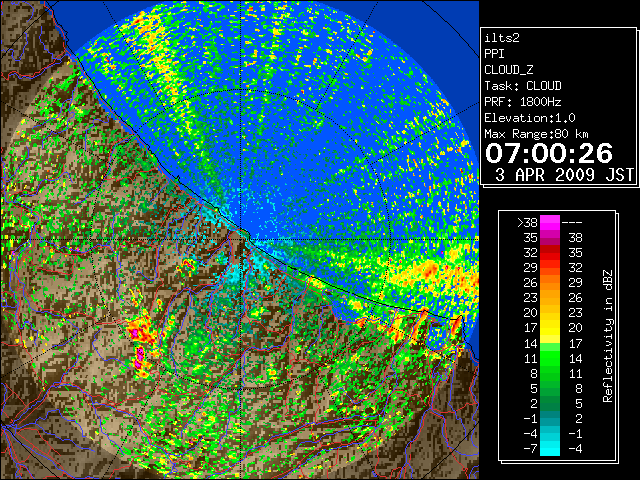Select the '-7' legend value

click(530, 449)
